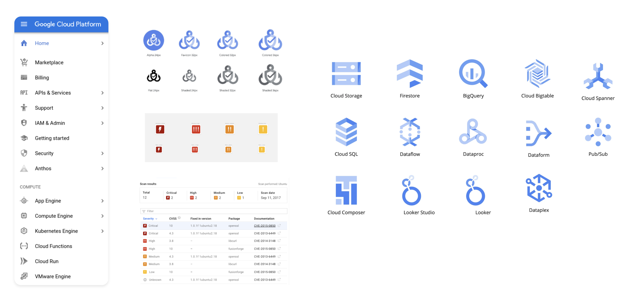
Task: Open the Billing menu item
Action: pyautogui.click(x=42, y=78)
